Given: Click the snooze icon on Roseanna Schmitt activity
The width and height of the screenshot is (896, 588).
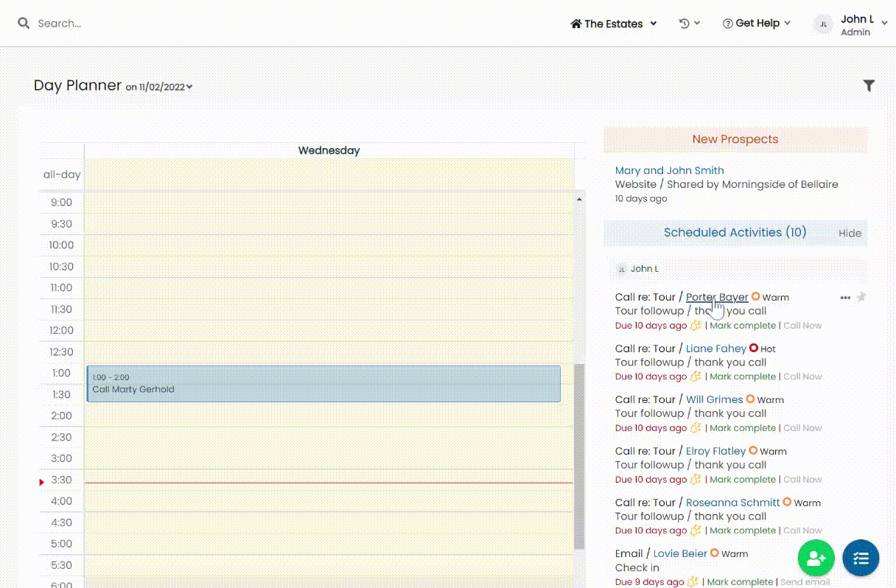Looking at the screenshot, I should (x=695, y=531).
